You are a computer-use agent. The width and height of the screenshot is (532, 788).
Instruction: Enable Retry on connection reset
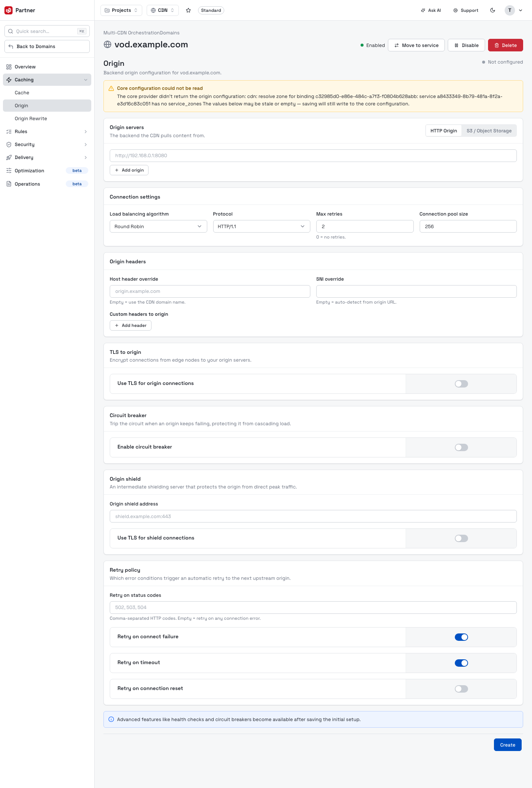pos(461,689)
